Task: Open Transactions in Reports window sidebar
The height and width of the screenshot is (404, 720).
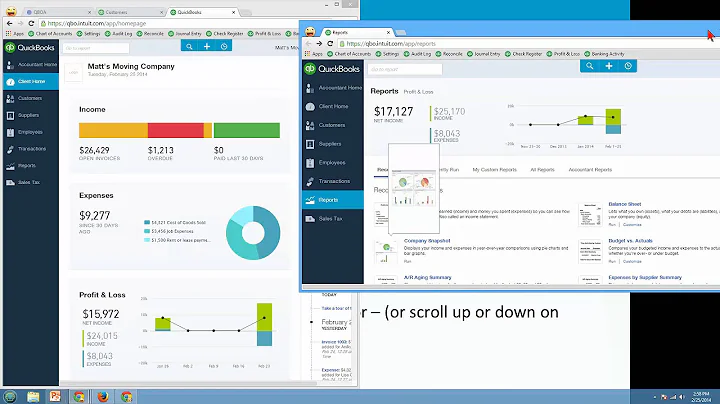Action: tap(333, 181)
